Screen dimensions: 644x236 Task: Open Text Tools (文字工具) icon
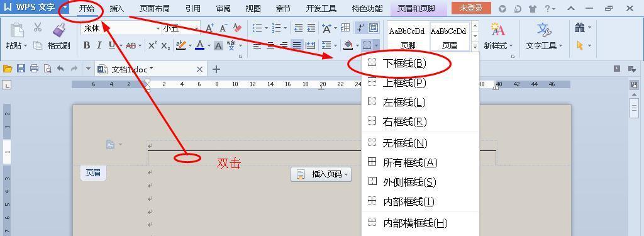544,30
